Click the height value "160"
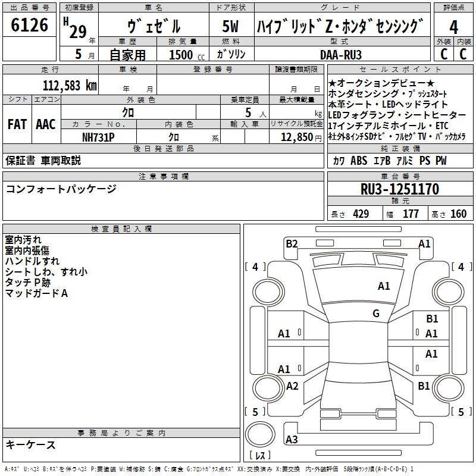Screen dimensions: 476x476 (458, 214)
